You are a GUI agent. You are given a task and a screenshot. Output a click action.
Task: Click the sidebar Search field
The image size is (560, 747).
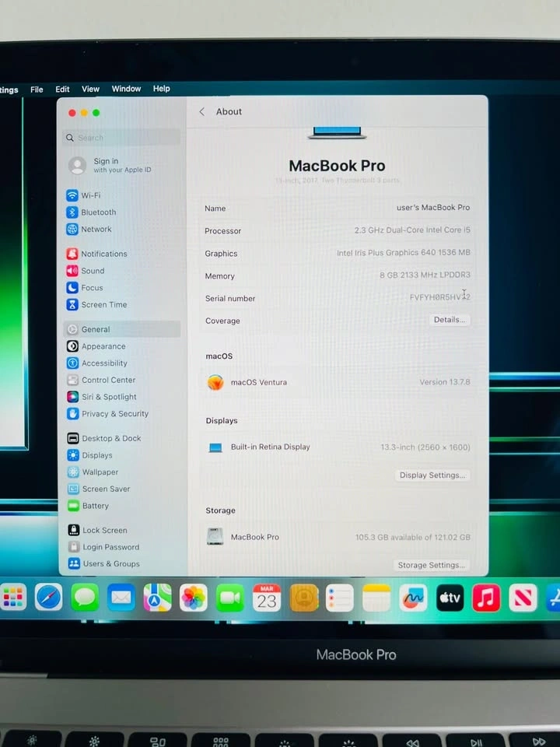tap(122, 138)
